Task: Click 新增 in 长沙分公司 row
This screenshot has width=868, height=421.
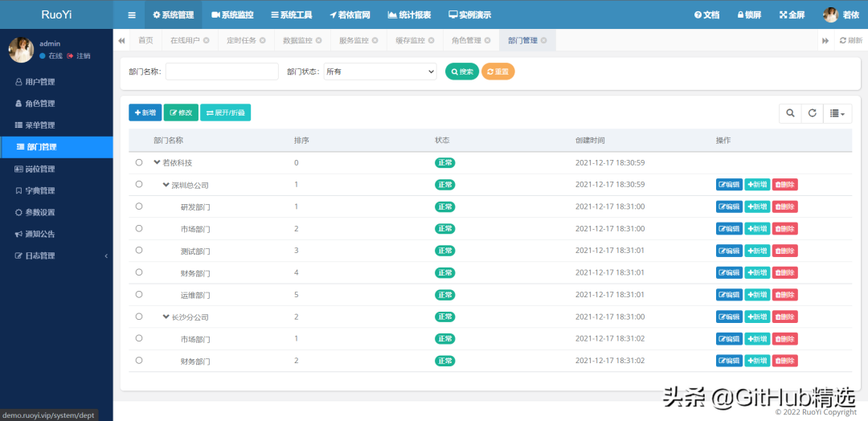Action: (x=757, y=317)
